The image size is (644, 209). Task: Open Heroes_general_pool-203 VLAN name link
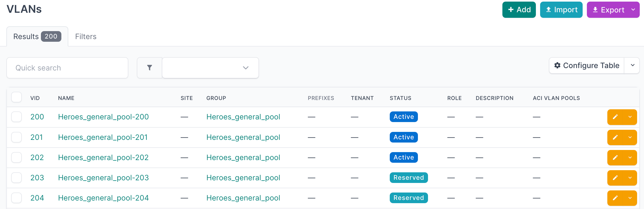(x=103, y=178)
